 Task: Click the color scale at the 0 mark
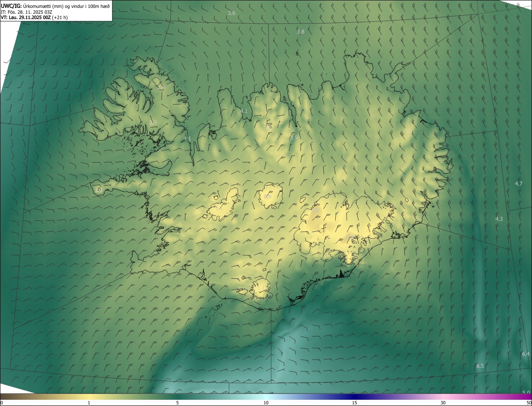click(1, 403)
